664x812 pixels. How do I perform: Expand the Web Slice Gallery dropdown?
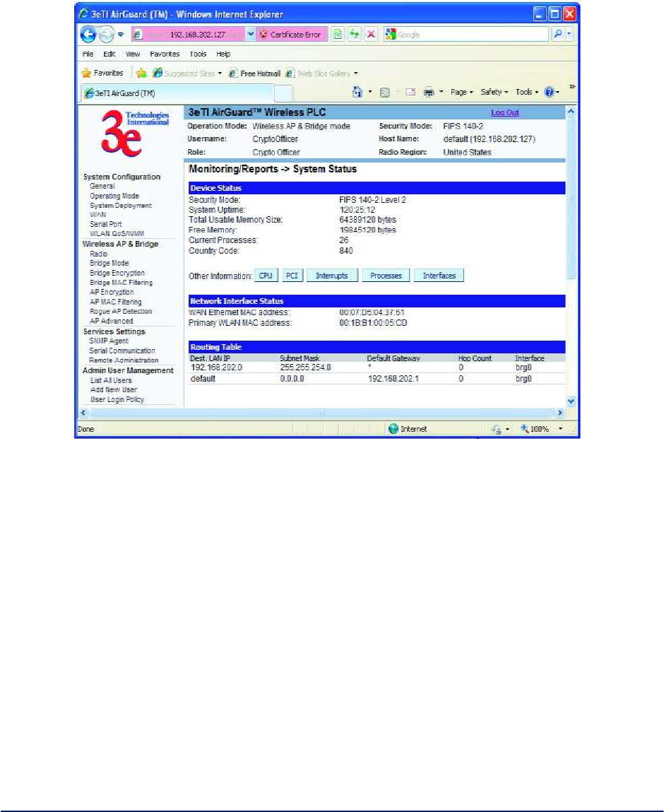coord(356,73)
